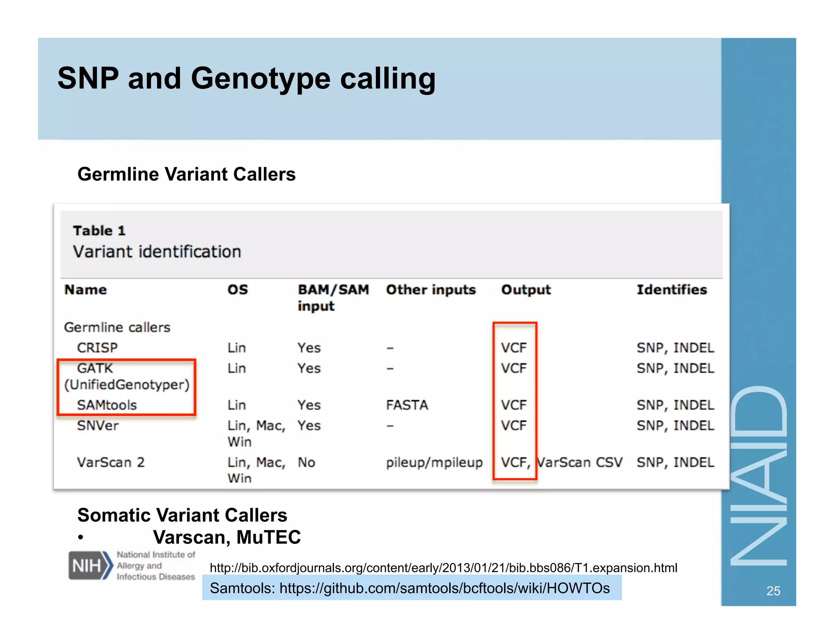Viewport: 834px width, 644px height.
Task: Click the 'VarScan 2' caller name
Action: (x=111, y=462)
